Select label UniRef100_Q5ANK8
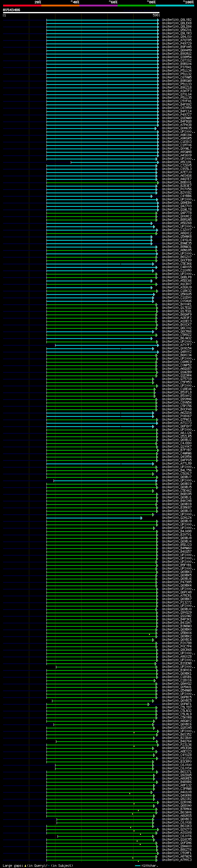 pyautogui.click(x=177, y=237)
